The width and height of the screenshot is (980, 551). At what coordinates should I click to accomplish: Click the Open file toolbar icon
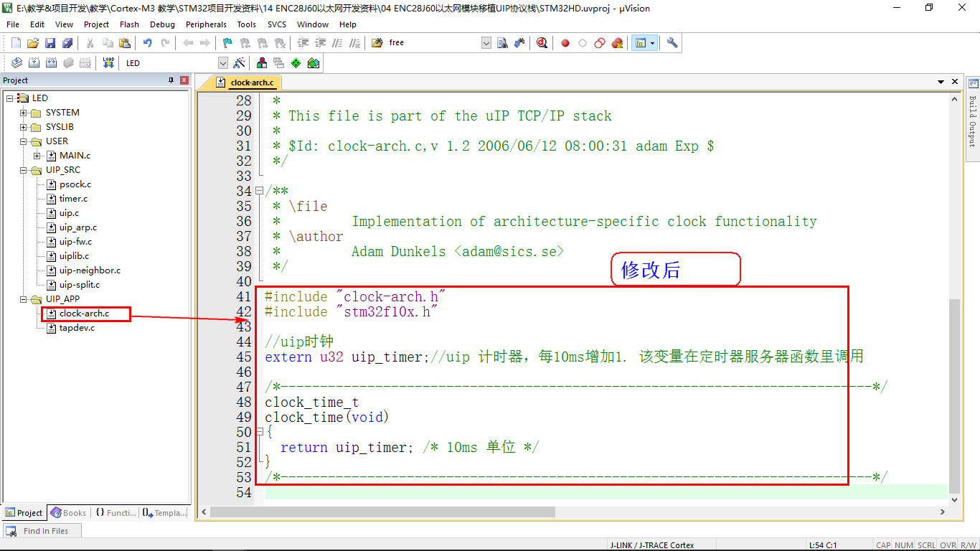(33, 43)
